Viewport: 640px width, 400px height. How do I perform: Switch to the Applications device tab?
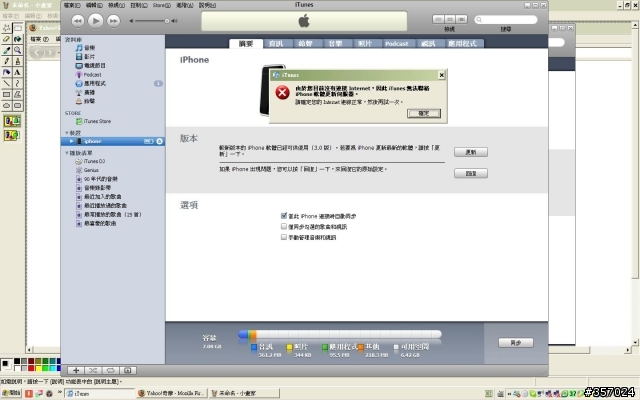coord(462,44)
